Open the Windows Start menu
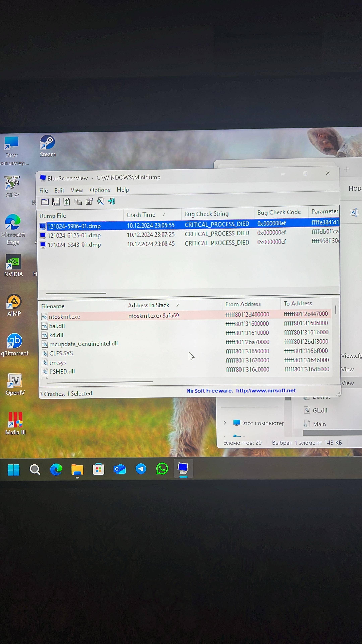The height and width of the screenshot is (644, 362). (x=13, y=470)
